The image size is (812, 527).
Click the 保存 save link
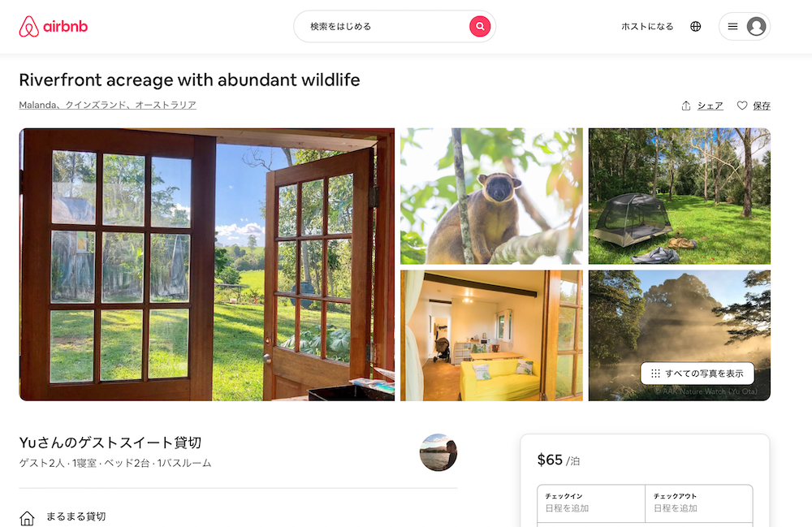click(762, 106)
